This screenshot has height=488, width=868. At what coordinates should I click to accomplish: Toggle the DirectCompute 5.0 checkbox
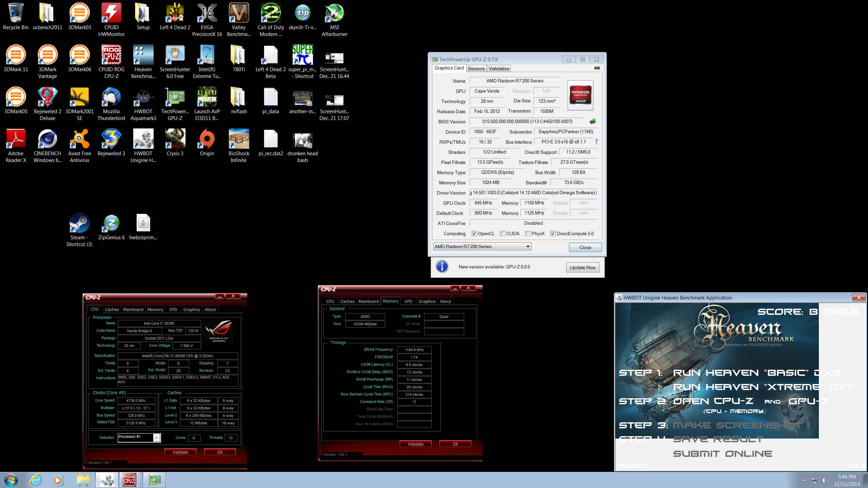553,233
